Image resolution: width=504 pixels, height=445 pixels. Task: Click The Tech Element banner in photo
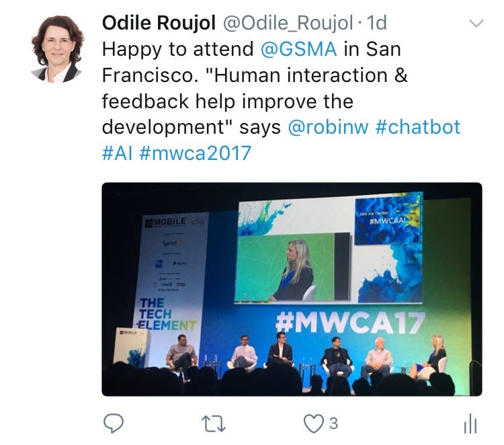click(167, 314)
